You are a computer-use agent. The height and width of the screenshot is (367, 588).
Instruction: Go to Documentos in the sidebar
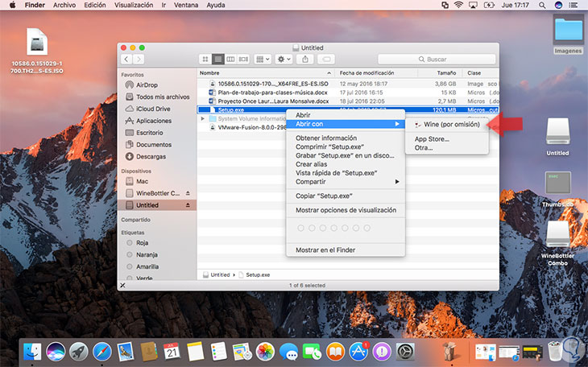click(154, 145)
